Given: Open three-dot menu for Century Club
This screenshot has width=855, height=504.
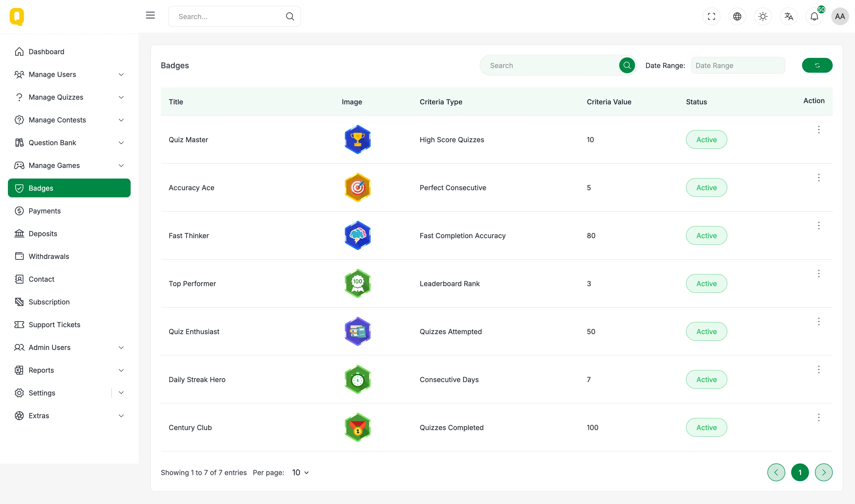Looking at the screenshot, I should coord(819,417).
